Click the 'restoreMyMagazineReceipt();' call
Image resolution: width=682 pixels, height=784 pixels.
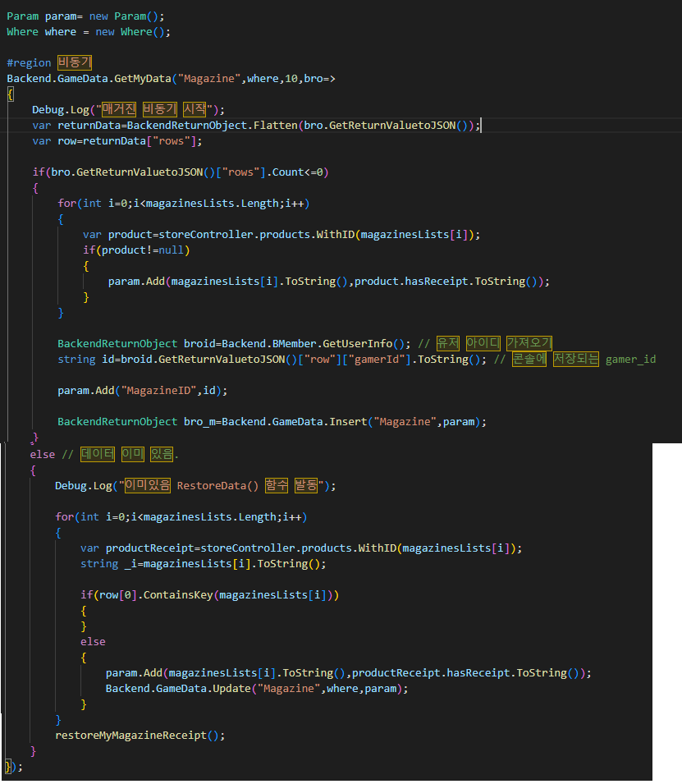pyautogui.click(x=140, y=736)
